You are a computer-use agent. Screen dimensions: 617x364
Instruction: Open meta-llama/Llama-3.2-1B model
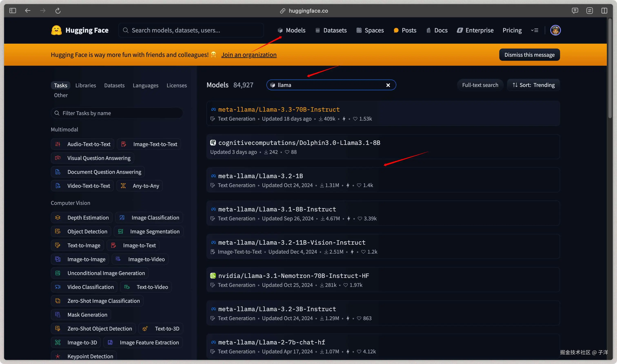point(260,176)
